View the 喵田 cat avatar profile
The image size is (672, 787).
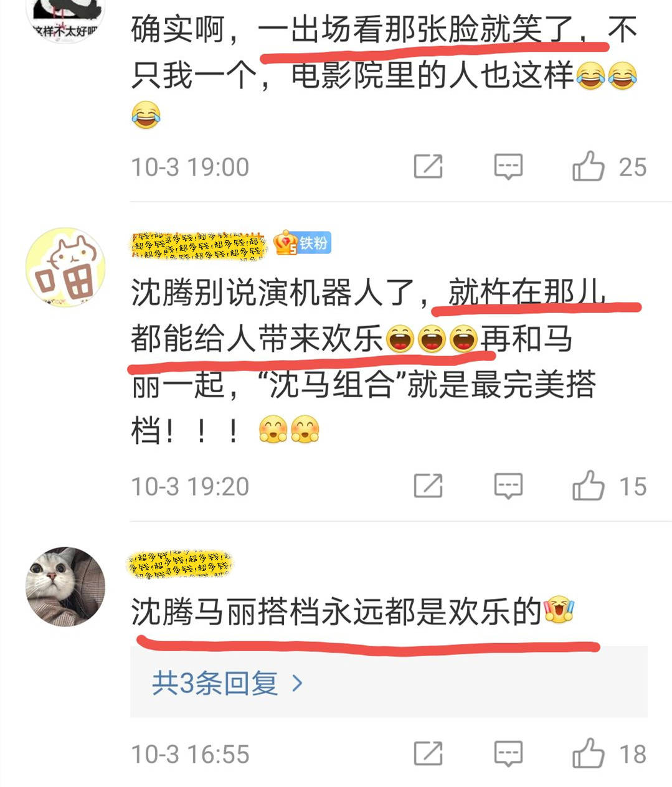pyautogui.click(x=65, y=267)
